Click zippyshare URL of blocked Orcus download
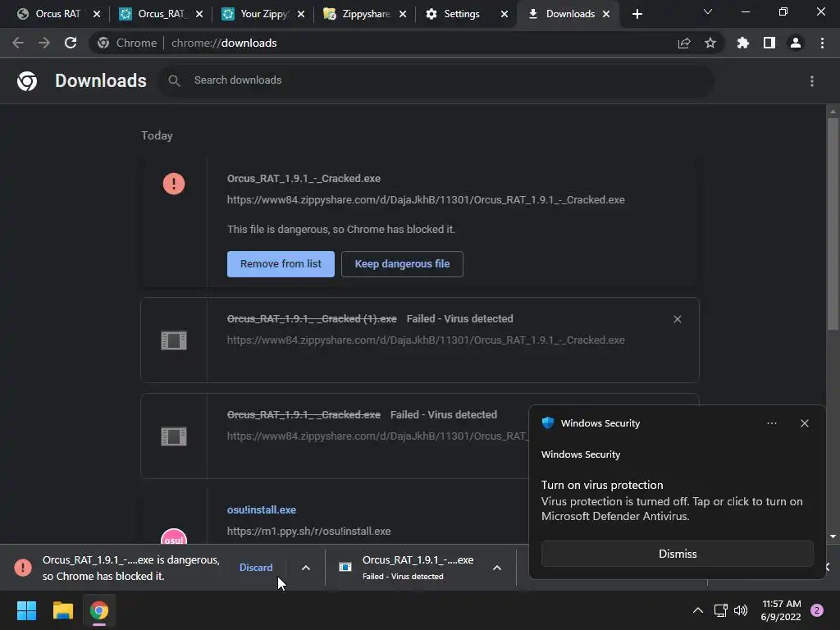The width and height of the screenshot is (840, 630). coord(426,200)
